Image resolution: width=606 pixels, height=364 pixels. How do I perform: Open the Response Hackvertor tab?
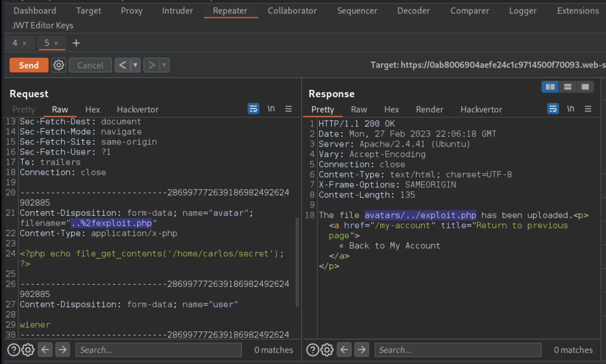click(481, 110)
